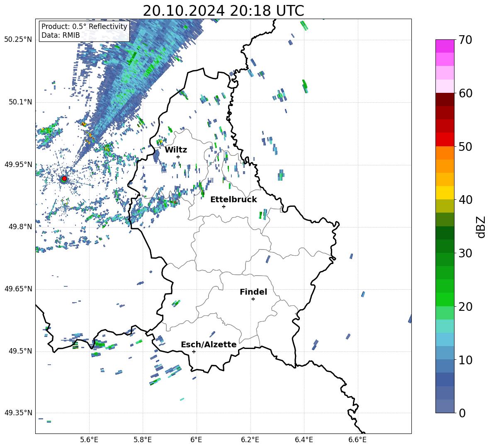
Task: Click the 5.6°E longitude label
Action: pos(89,440)
